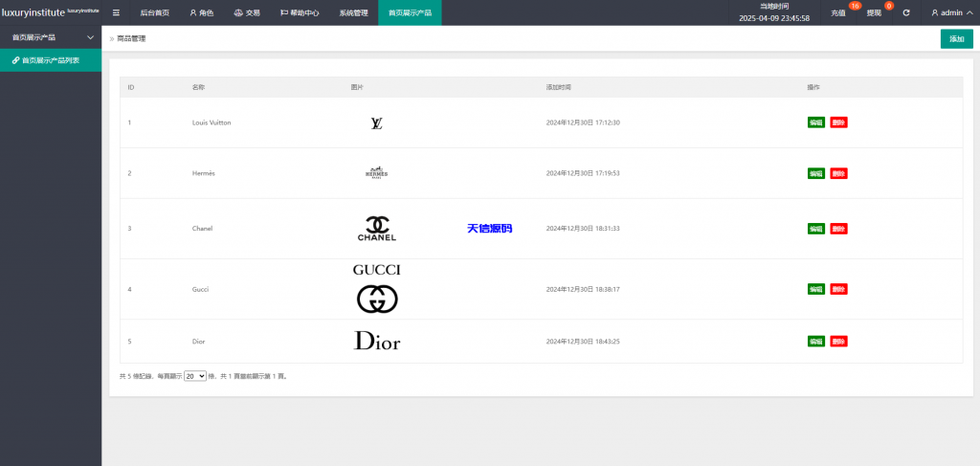
Task: Click the 充值 notification with badge 16
Action: 838,12
